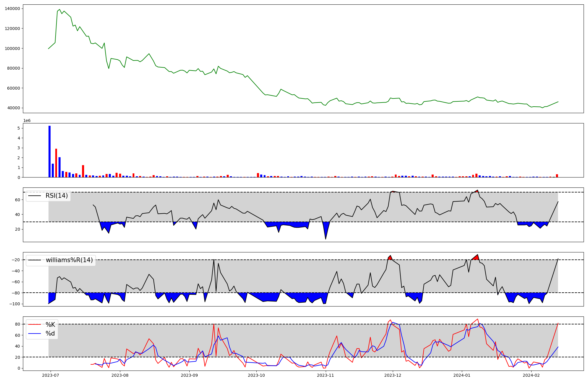Viewport: 588px width, 382px height.
Task: Click the blue %d line sample in legend
Action: pyautogui.click(x=34, y=334)
